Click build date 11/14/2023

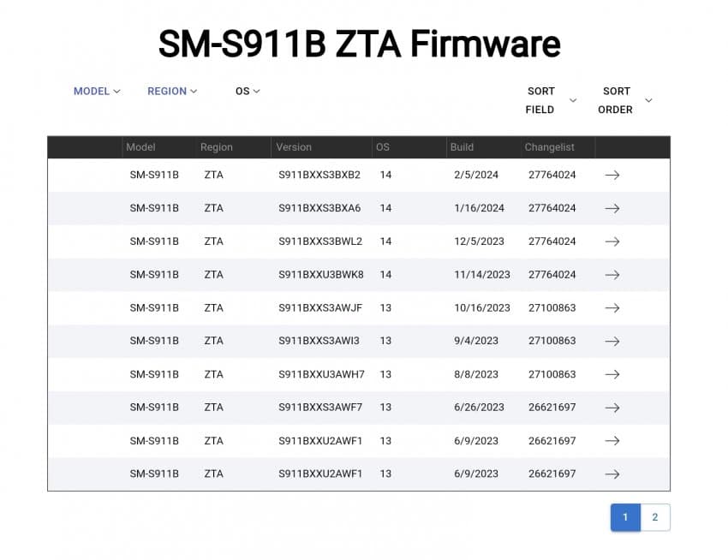482,275
